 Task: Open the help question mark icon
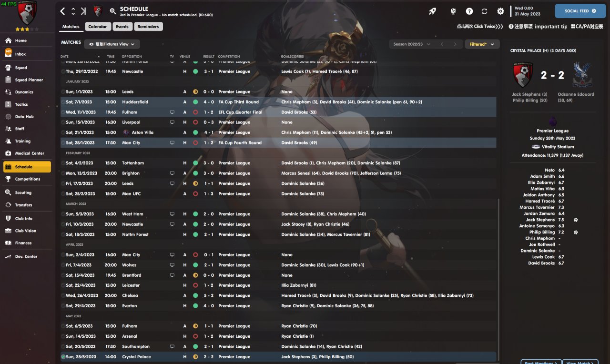469,11
